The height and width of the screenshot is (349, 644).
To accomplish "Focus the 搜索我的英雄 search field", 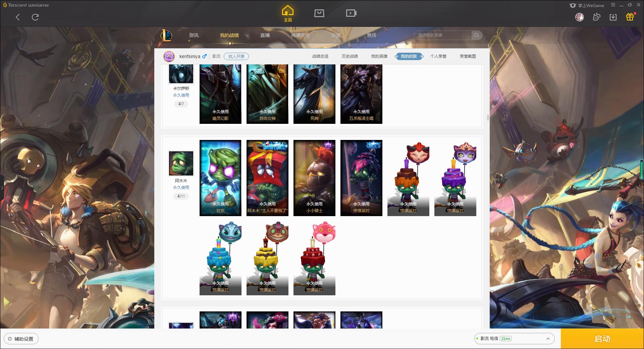I will [x=443, y=35].
